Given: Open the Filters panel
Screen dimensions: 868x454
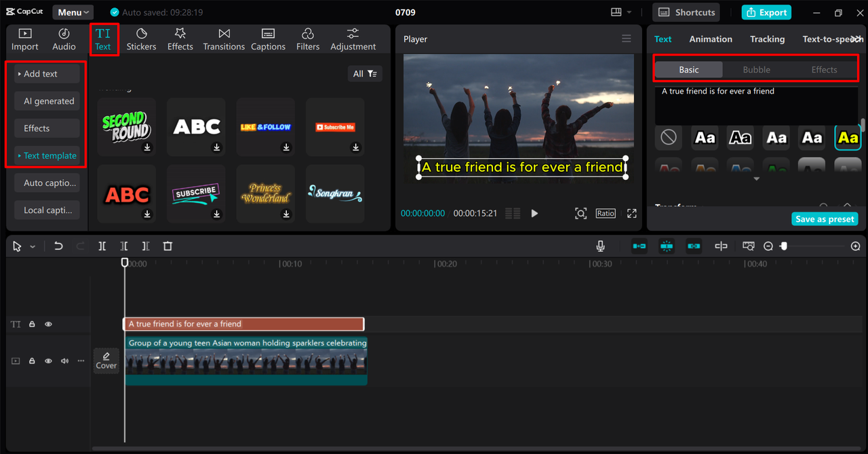Looking at the screenshot, I should pyautogui.click(x=308, y=39).
